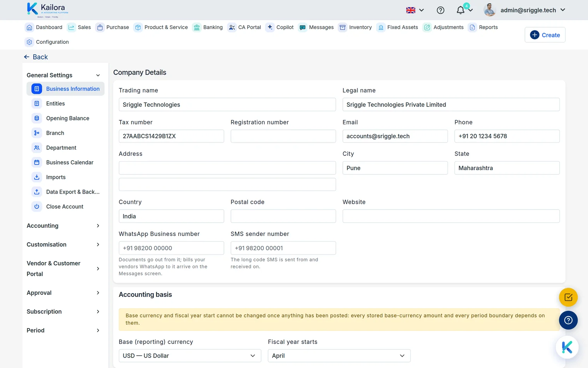The image size is (588, 368).
Task: Click the admin user avatar picture
Action: pos(490,10)
